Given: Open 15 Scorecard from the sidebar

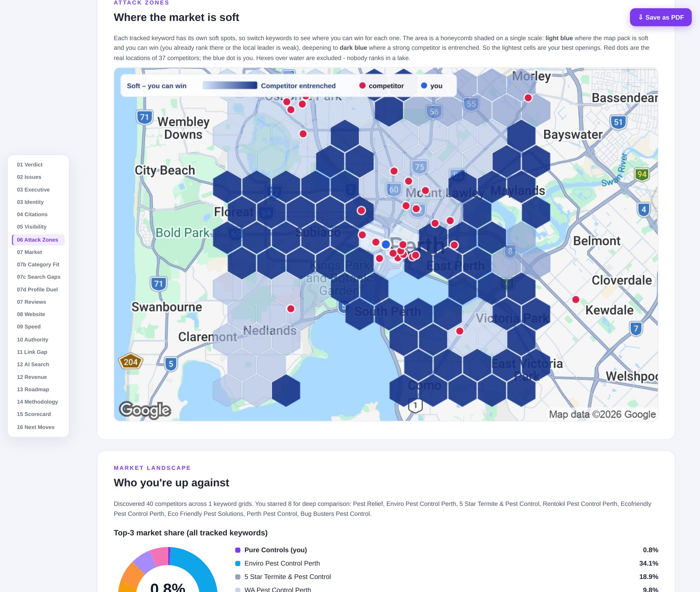Looking at the screenshot, I should tap(34, 414).
